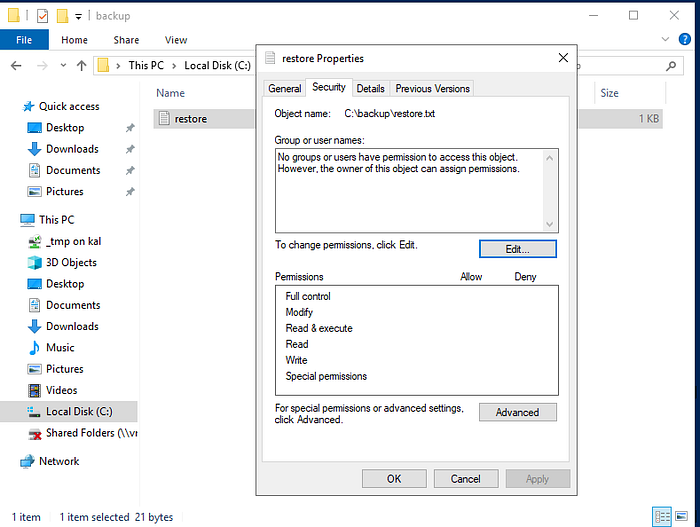The width and height of the screenshot is (700, 527).
Task: Open Advanced security settings
Action: tap(517, 412)
